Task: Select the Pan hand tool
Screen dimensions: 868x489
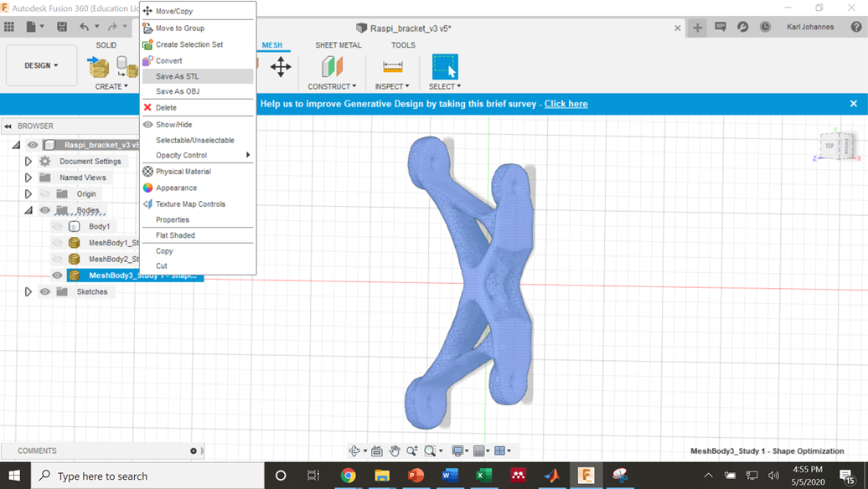Action: point(394,450)
